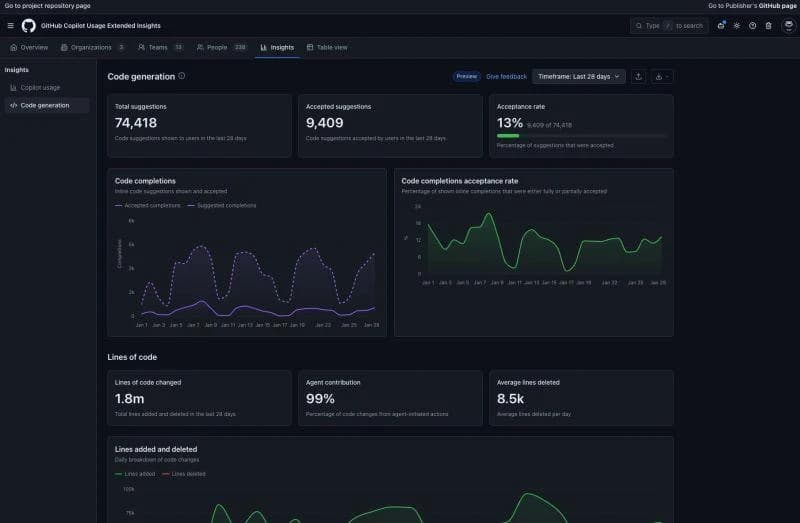The image size is (800, 523).
Task: Click the Insights tab graph icon
Action: coord(263,47)
